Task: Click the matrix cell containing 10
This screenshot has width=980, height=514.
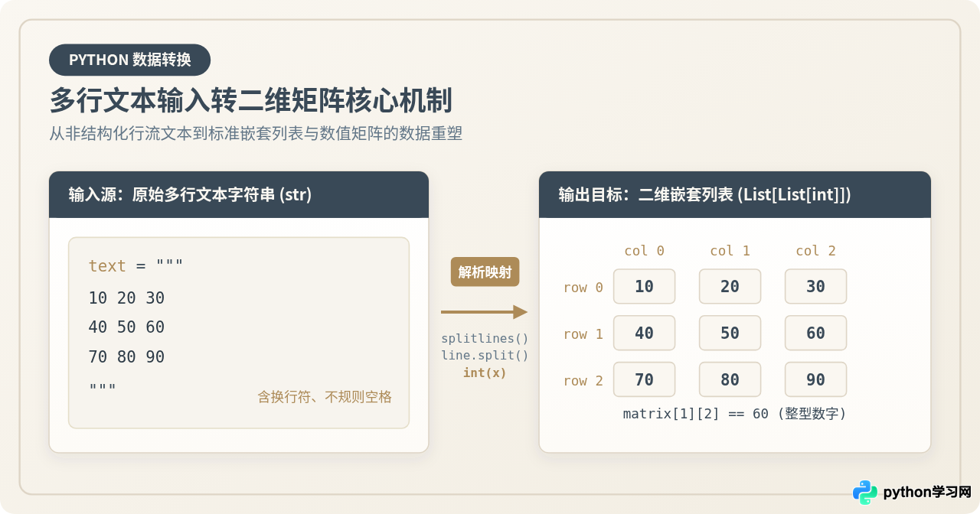Action: pos(644,286)
